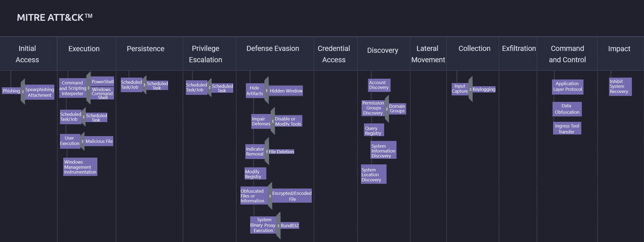Open the Keylogging sub-technique
This screenshot has width=644, height=242.
click(x=484, y=89)
